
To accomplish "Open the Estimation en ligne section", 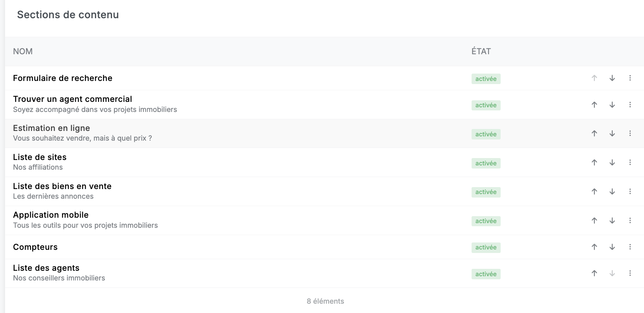I will pyautogui.click(x=52, y=128).
